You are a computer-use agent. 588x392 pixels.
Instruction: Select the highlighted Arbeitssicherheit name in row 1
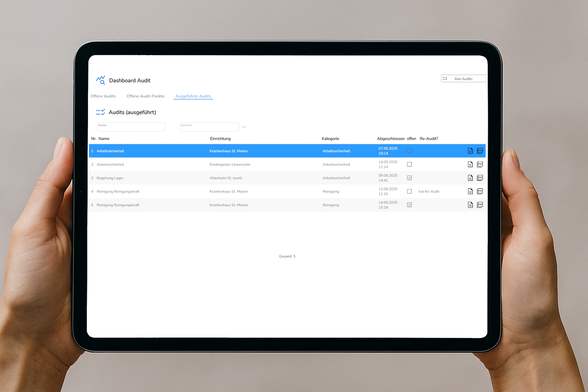click(x=110, y=151)
